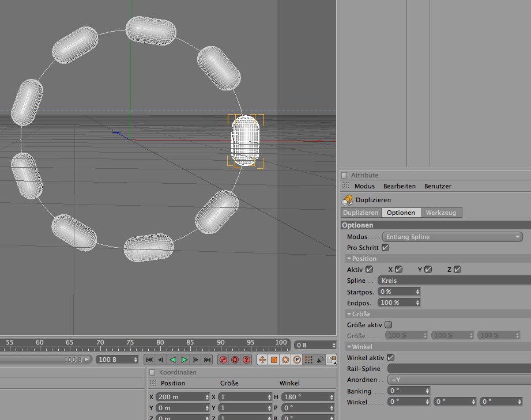The width and height of the screenshot is (531, 420).
Task: Step back one frame
Action: click(161, 360)
